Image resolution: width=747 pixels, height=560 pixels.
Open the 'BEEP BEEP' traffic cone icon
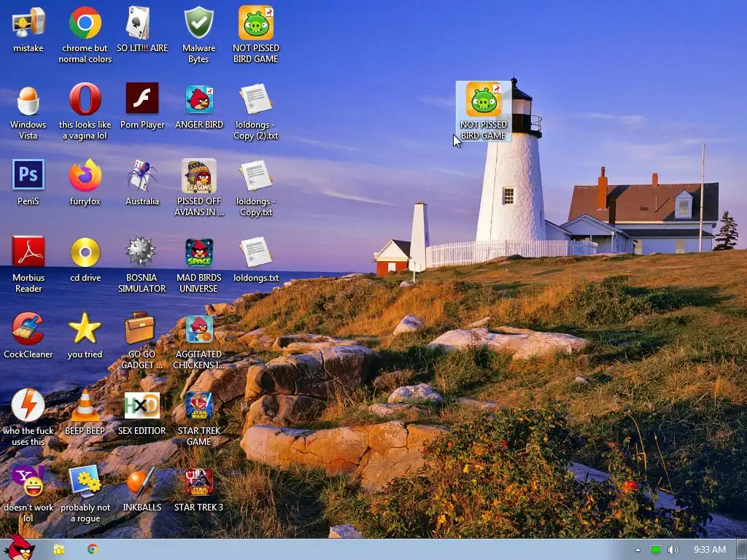pos(85,405)
